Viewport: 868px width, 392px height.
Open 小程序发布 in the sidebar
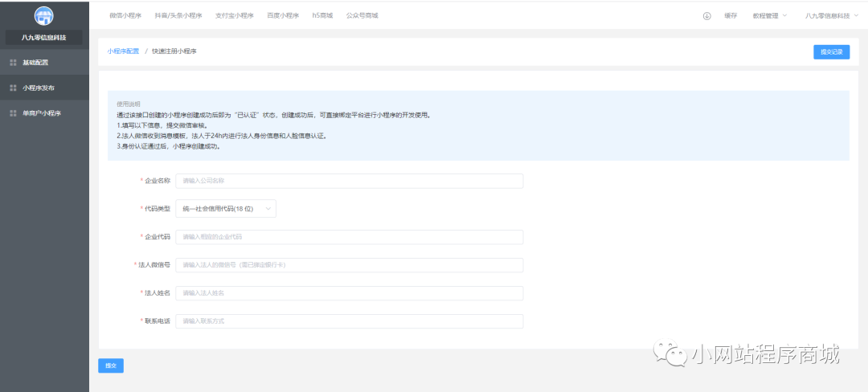[x=44, y=88]
